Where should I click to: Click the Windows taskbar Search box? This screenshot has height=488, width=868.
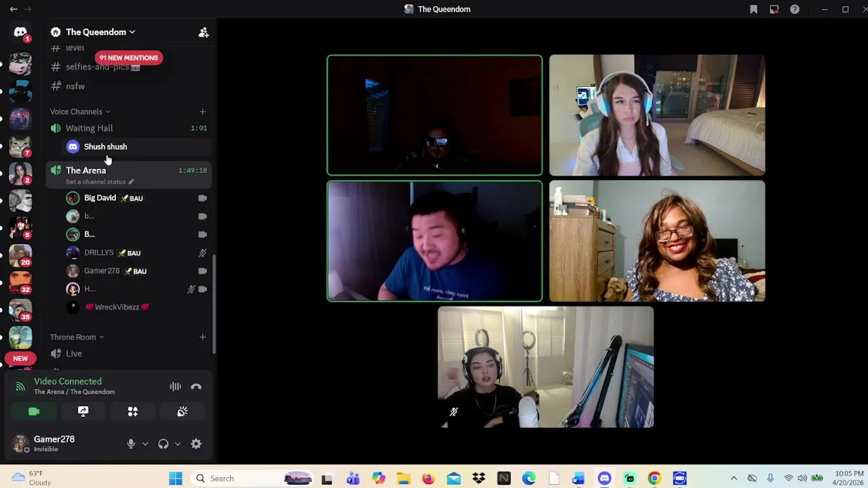tap(250, 479)
